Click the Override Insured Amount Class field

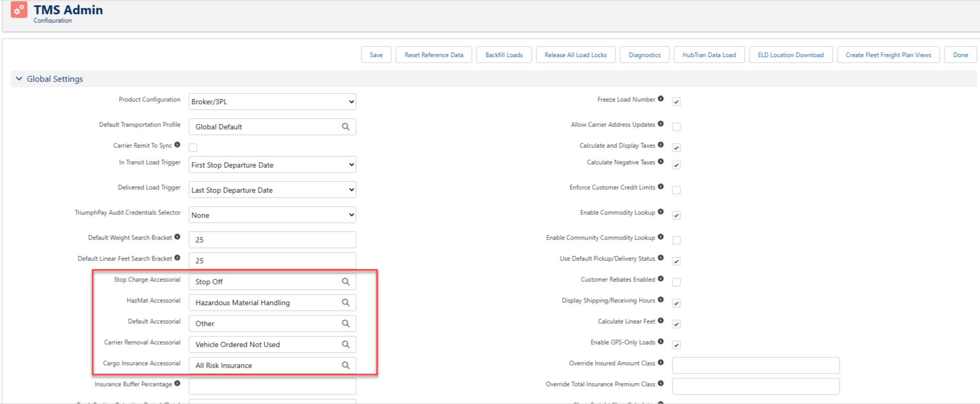point(756,365)
